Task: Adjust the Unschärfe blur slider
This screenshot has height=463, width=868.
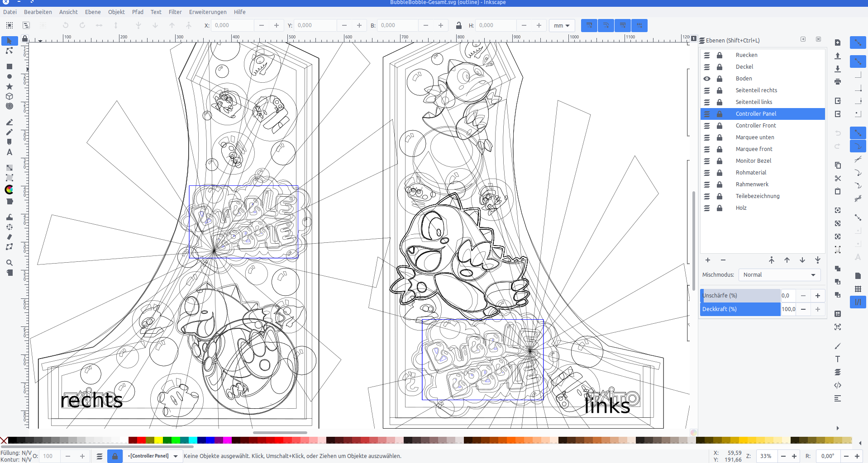Action: (740, 296)
